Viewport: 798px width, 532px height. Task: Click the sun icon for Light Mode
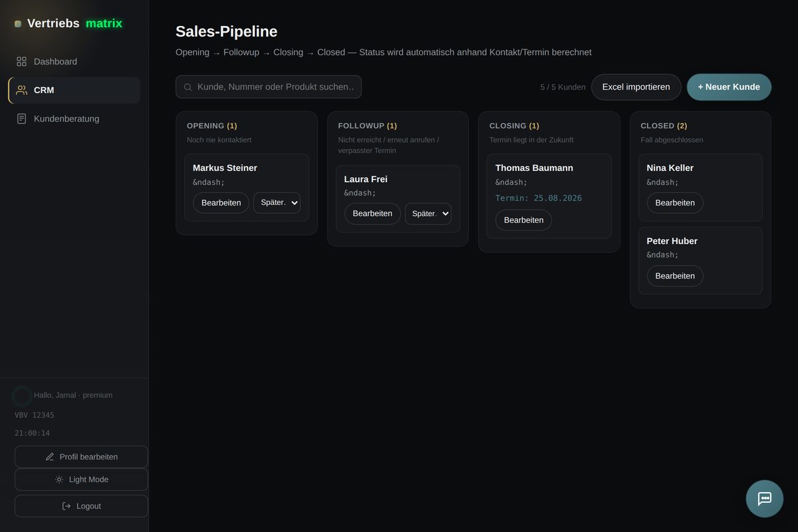[59, 479]
